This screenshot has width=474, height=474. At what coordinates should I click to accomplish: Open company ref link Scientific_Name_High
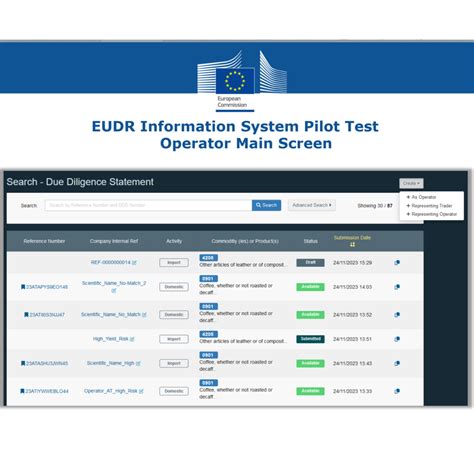pyautogui.click(x=110, y=363)
